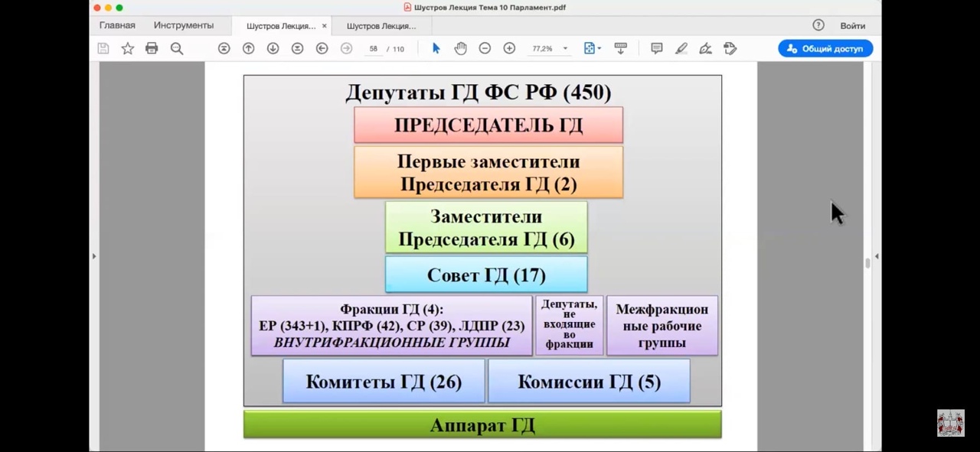
Task: Click the Совет ГД (17) box
Action: [486, 275]
